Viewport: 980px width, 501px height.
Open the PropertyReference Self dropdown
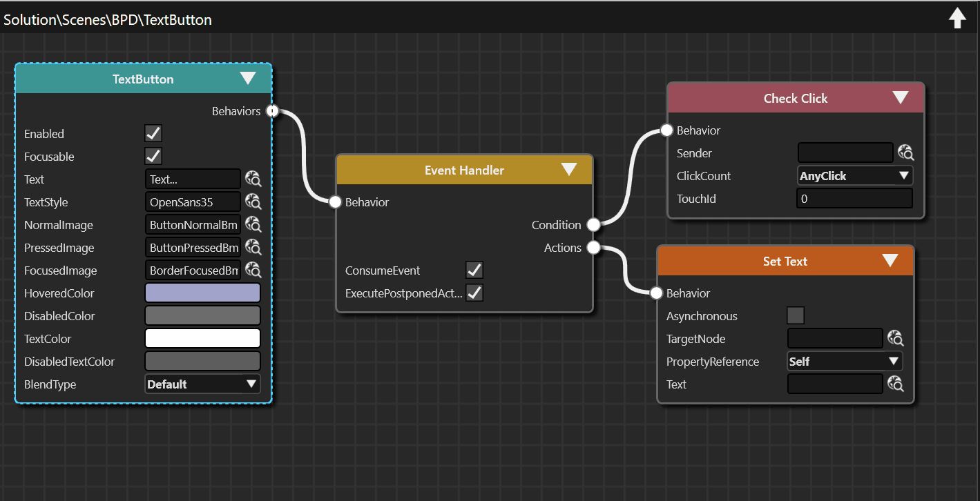click(845, 362)
